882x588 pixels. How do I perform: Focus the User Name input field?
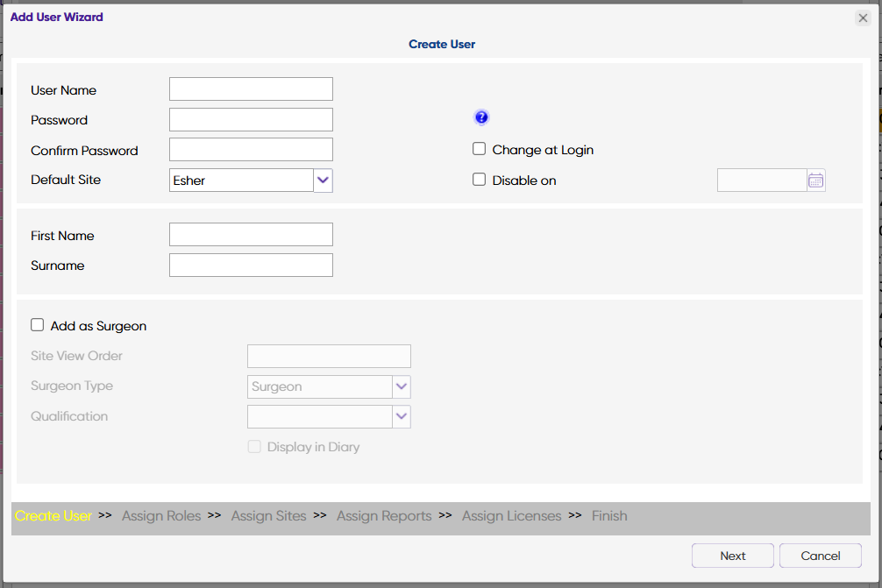[x=251, y=89]
